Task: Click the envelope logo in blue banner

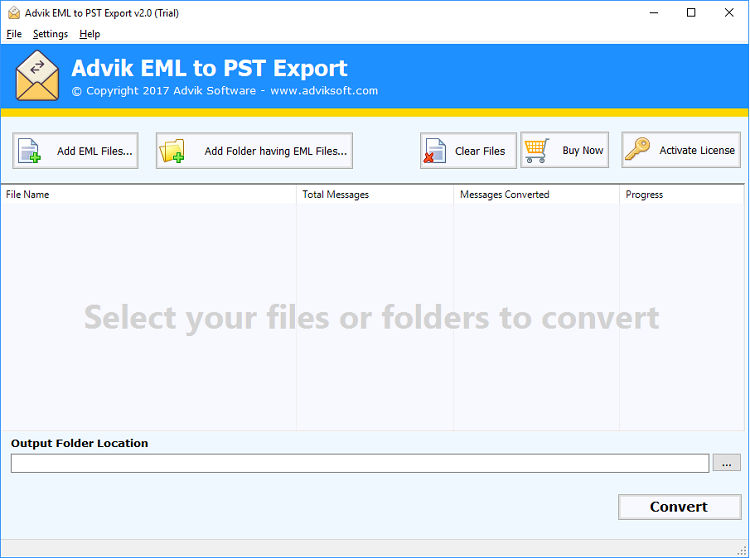Action: (x=37, y=76)
